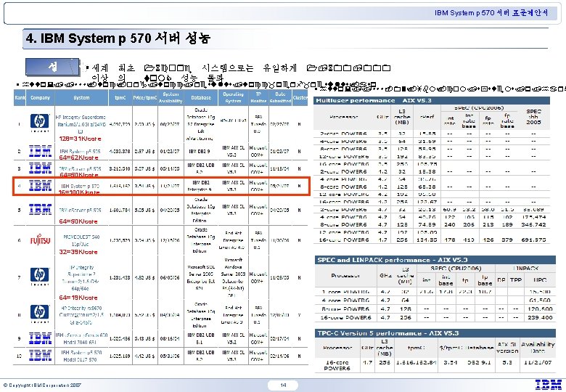Click the '120,500' LINPACK HPC value
Viewport: 566px width, 392px height.
click(x=540, y=309)
